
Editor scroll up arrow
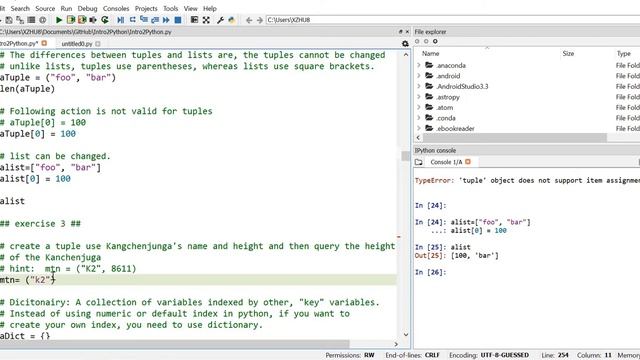click(x=406, y=54)
